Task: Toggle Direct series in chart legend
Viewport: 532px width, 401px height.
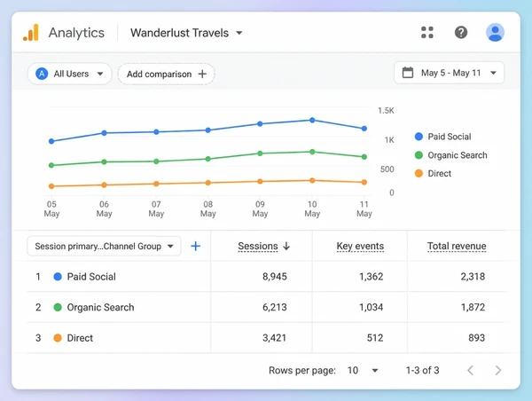Action: 433,174
